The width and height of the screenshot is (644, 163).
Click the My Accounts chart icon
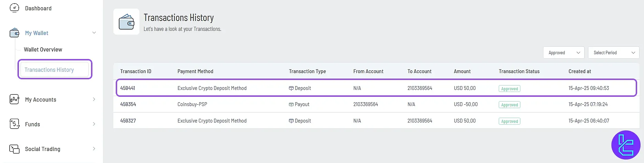pyautogui.click(x=14, y=100)
